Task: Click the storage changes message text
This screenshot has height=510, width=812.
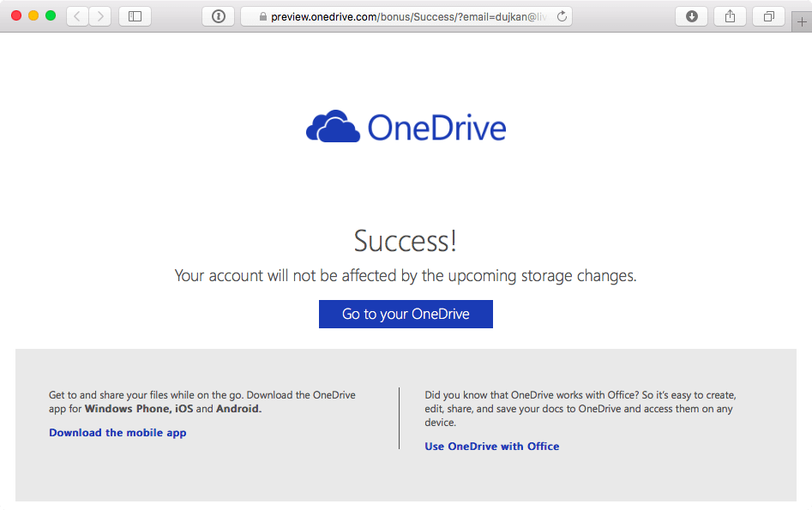Action: coord(406,275)
